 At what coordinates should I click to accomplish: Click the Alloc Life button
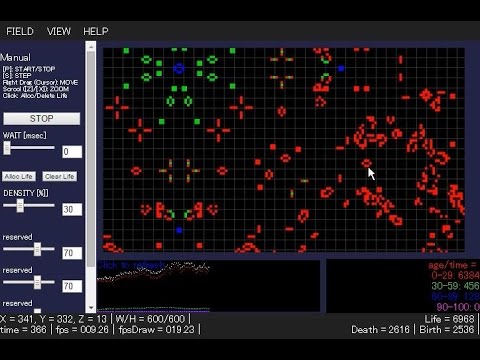point(18,176)
